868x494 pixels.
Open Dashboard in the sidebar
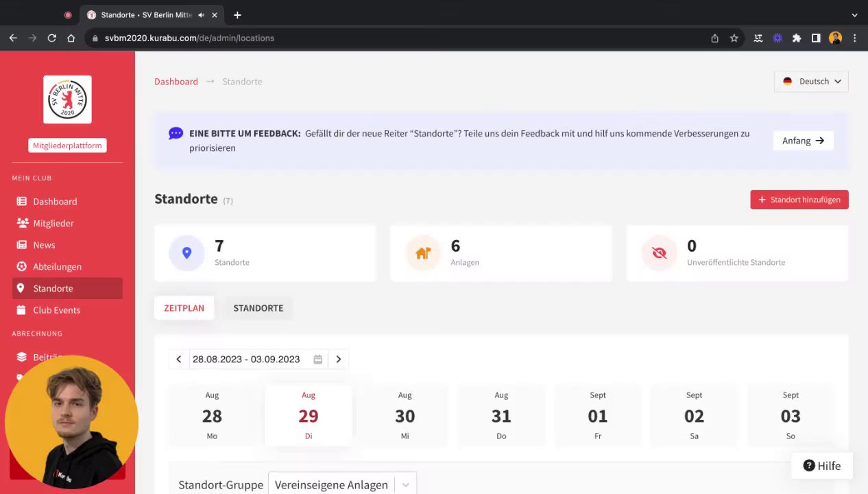pos(67,202)
